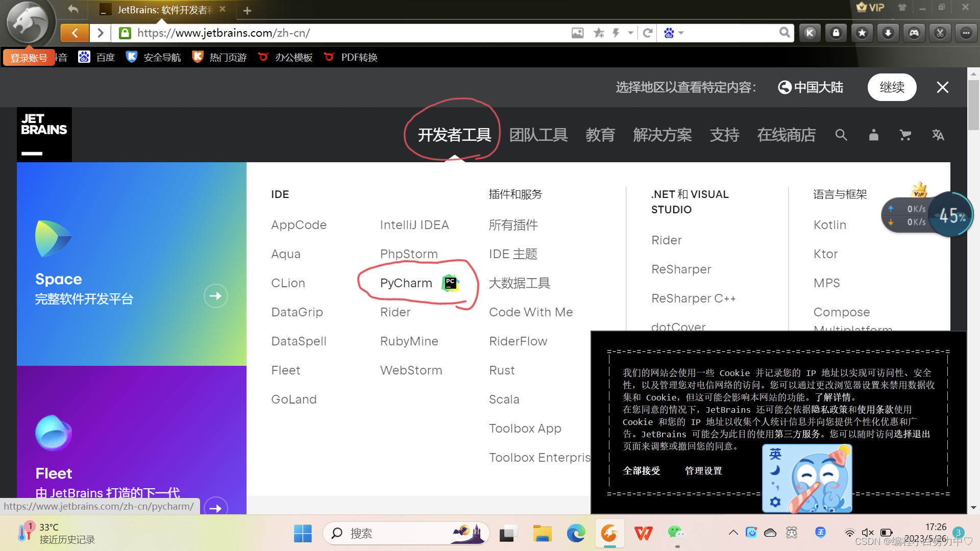The width and height of the screenshot is (980, 551).
Task: Open the 开发者工具 menu
Action: (454, 135)
